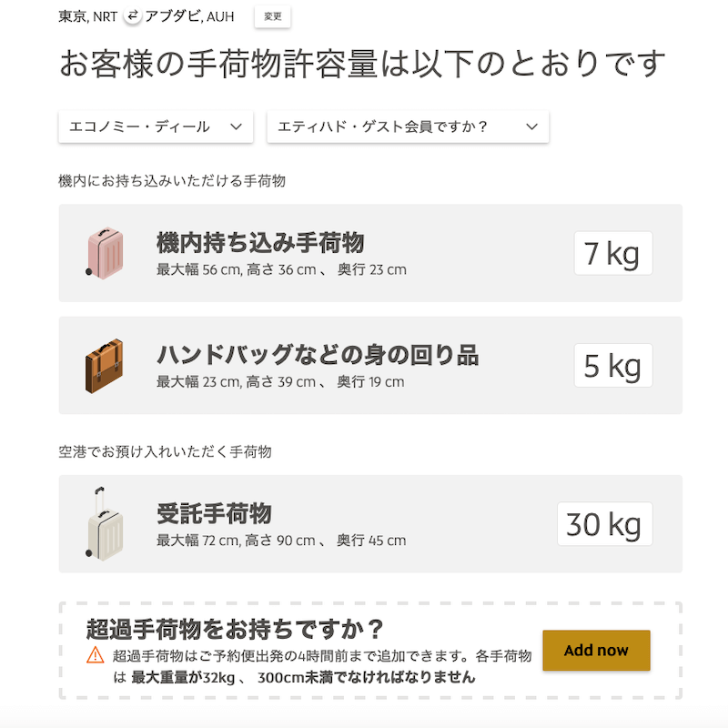Click the 受託手荷物 heading
The width and height of the screenshot is (728, 728).
point(214,513)
